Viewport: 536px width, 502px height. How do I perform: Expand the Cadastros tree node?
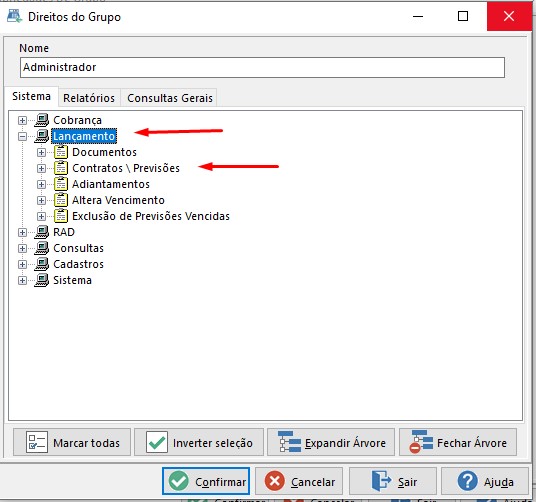22,264
